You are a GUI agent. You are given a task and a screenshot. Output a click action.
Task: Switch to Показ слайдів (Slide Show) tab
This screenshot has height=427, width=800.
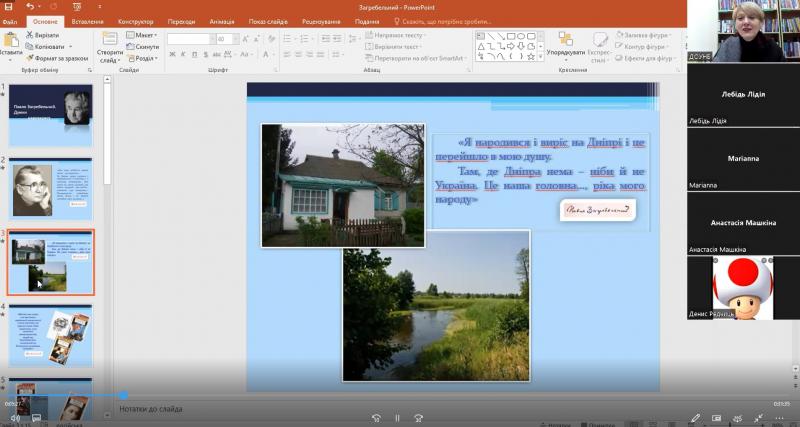click(268, 22)
